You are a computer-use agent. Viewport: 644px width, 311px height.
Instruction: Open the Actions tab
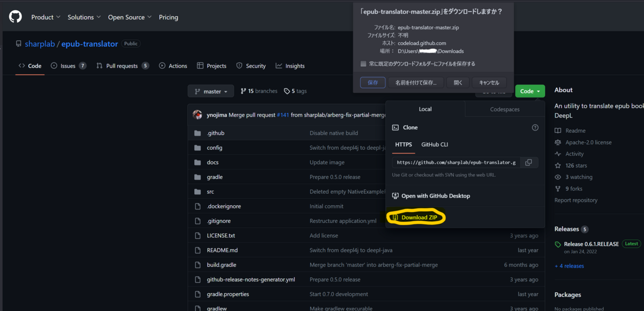[173, 66]
